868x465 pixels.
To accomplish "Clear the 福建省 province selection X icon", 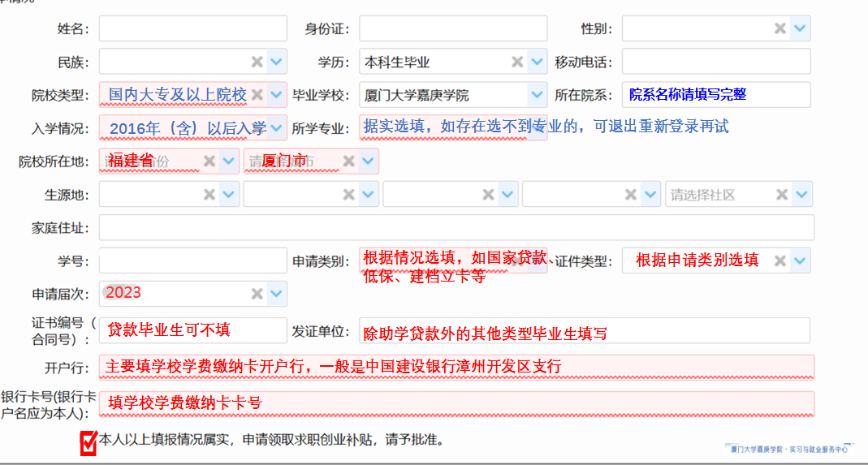I will pos(209,161).
